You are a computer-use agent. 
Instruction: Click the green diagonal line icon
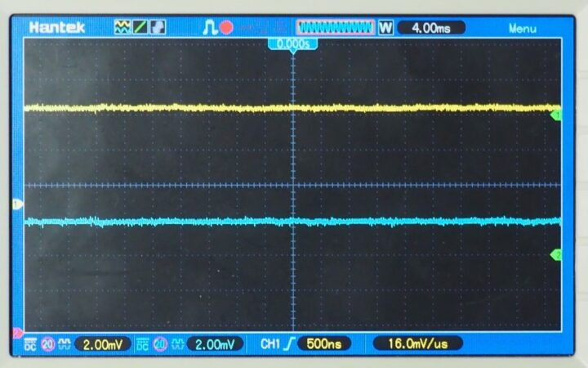tap(140, 27)
